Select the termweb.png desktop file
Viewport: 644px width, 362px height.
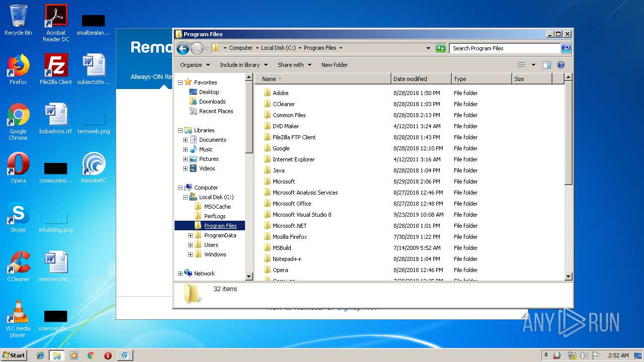[94, 124]
